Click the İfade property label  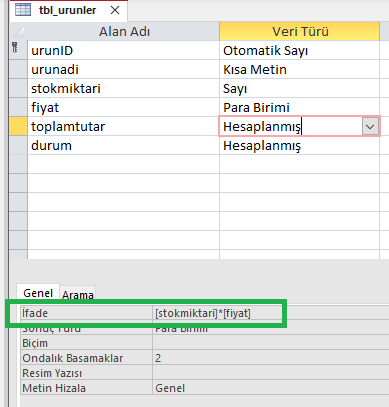click(x=87, y=313)
